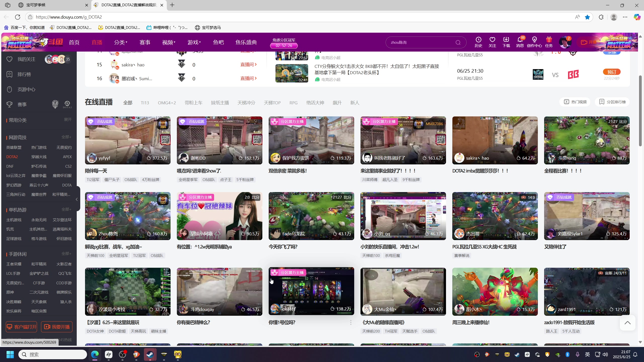
Task: Open the 分区排行榜 button
Action: [612, 102]
